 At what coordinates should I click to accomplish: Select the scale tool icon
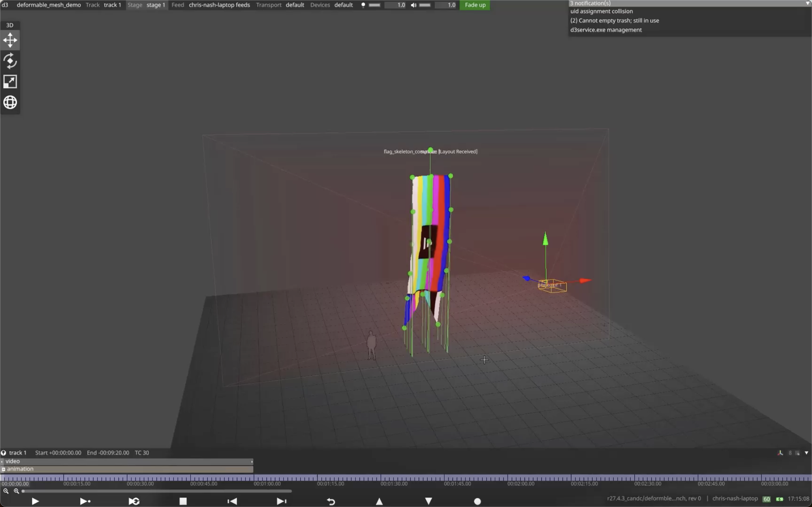click(10, 81)
